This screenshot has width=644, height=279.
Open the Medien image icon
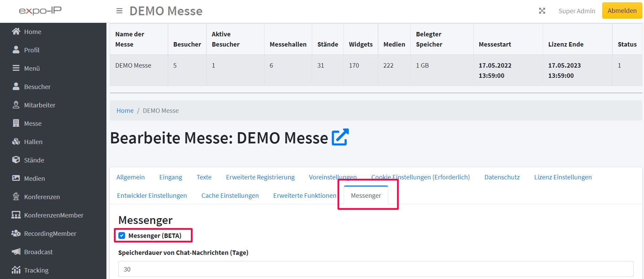click(16, 178)
